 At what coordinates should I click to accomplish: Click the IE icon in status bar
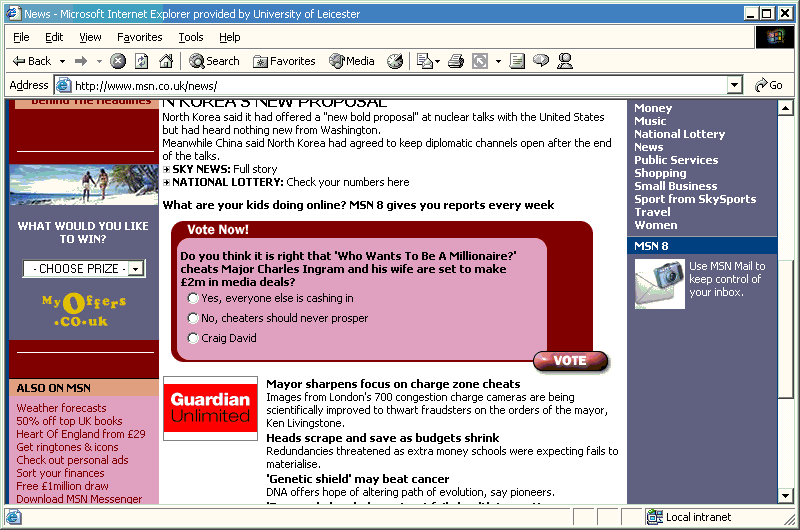[13, 517]
